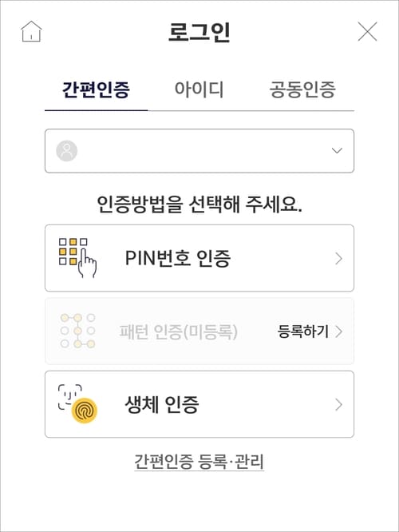Open 간편인증 등록·관리 link
The height and width of the screenshot is (532, 399).
point(199,462)
